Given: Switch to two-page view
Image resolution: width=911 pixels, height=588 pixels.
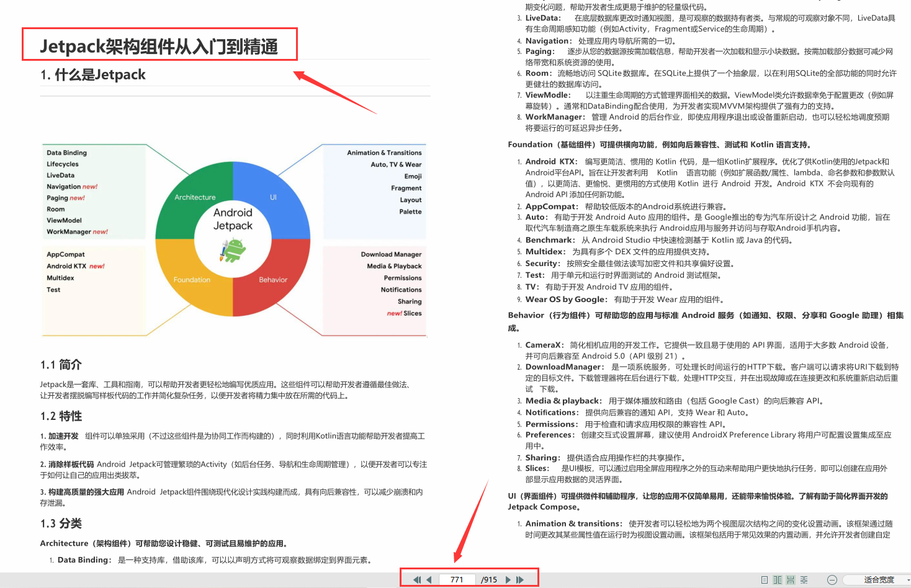Looking at the screenshot, I should tap(778, 580).
